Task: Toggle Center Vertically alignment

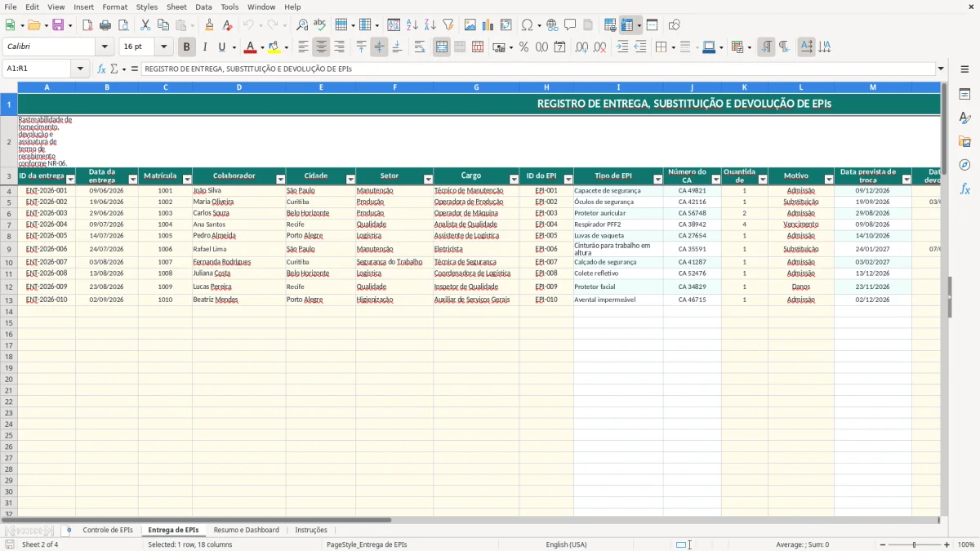Action: point(379,47)
